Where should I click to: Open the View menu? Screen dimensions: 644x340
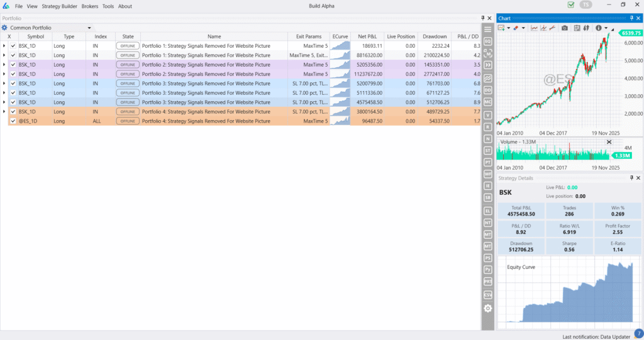coord(32,6)
